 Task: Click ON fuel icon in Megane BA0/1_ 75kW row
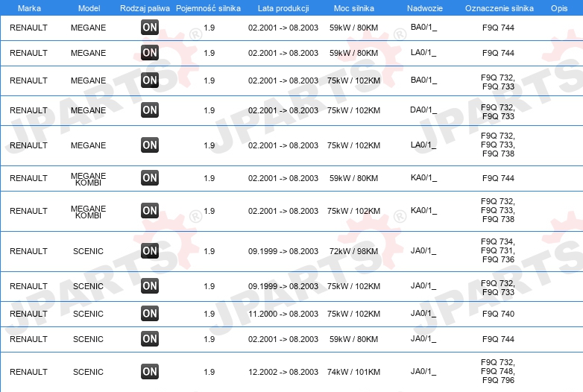pyautogui.click(x=150, y=80)
